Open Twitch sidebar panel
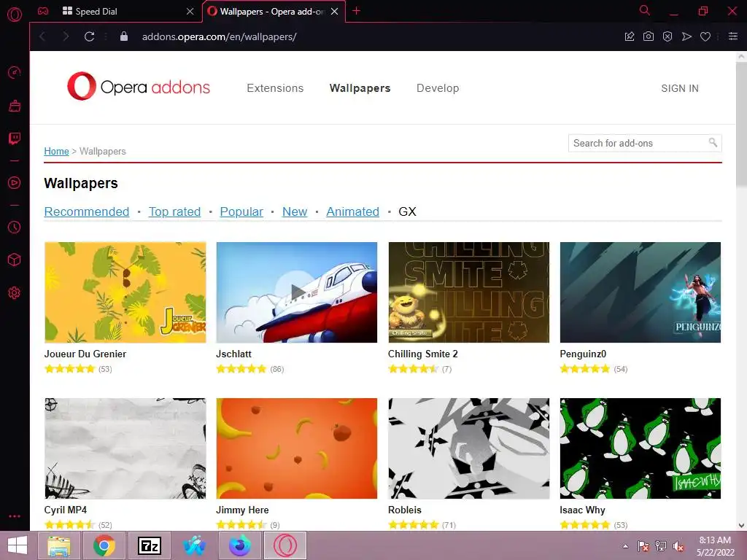Viewport: 747px width, 560px height. coord(15,139)
